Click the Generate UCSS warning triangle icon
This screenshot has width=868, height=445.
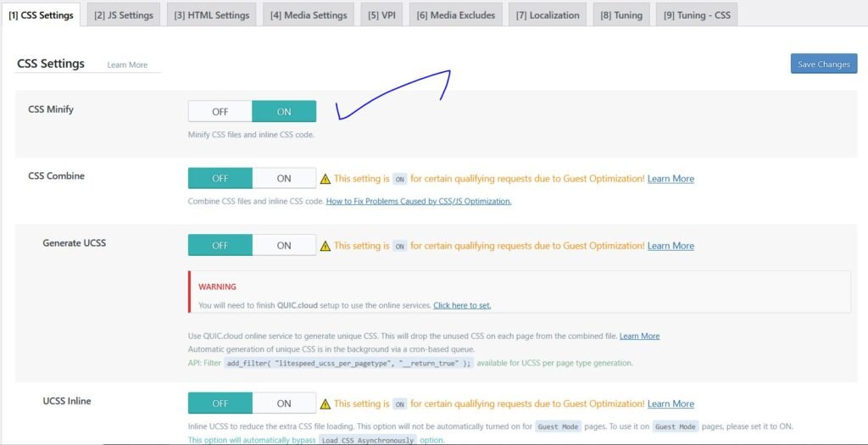coord(325,246)
